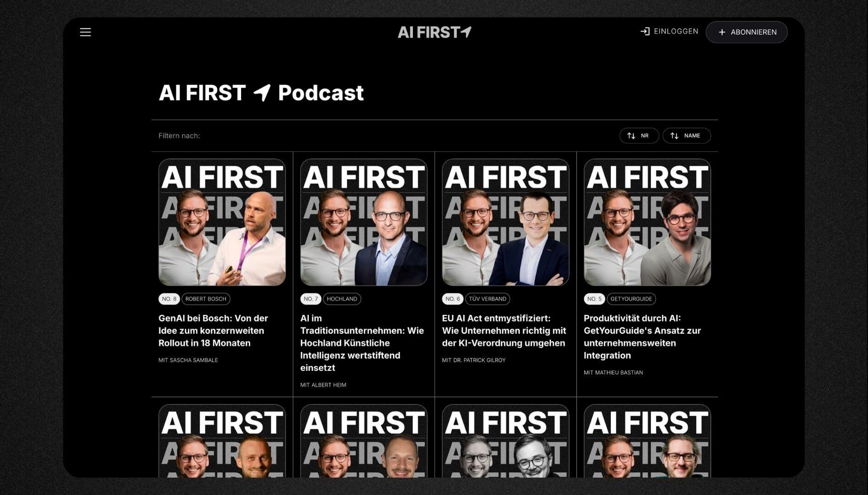The height and width of the screenshot is (495, 868).
Task: Select the HOCHLAND tag
Action: 342,299
